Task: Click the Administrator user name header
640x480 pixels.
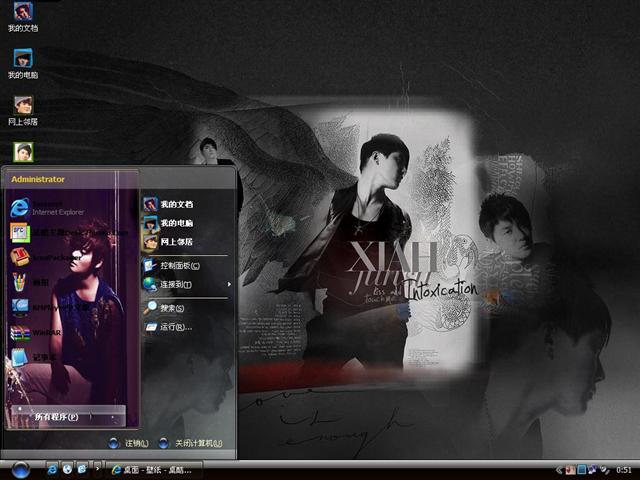Action: click(38, 179)
